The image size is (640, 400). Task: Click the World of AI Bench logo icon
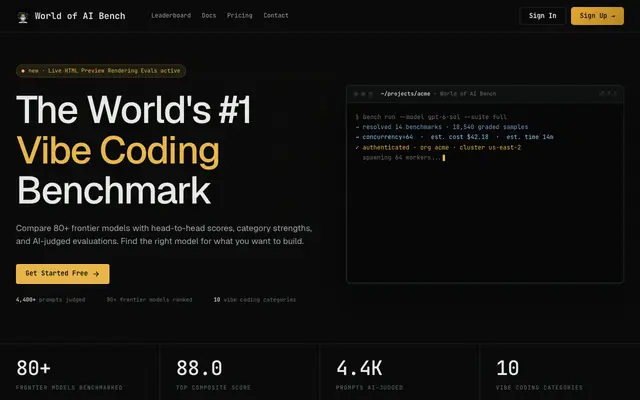click(23, 17)
